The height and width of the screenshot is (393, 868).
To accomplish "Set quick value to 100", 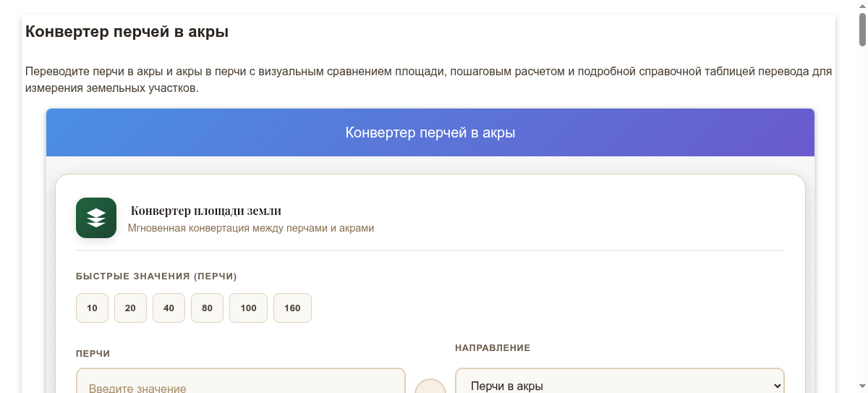I will coord(248,308).
